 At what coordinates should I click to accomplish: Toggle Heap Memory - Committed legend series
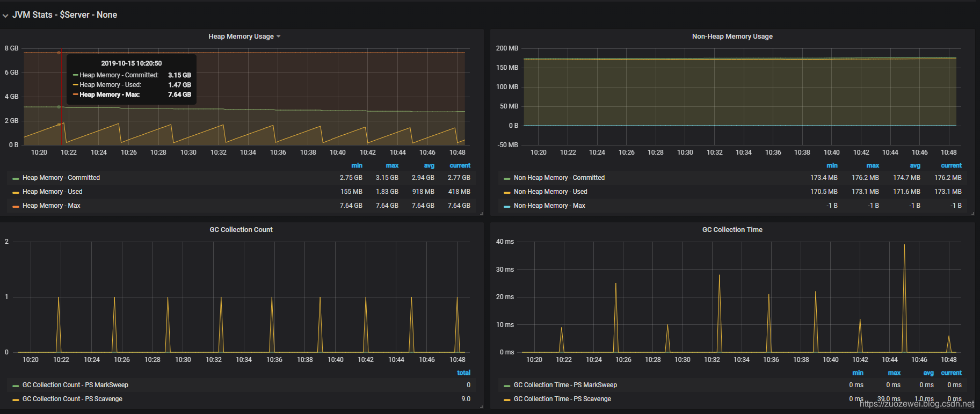point(61,178)
